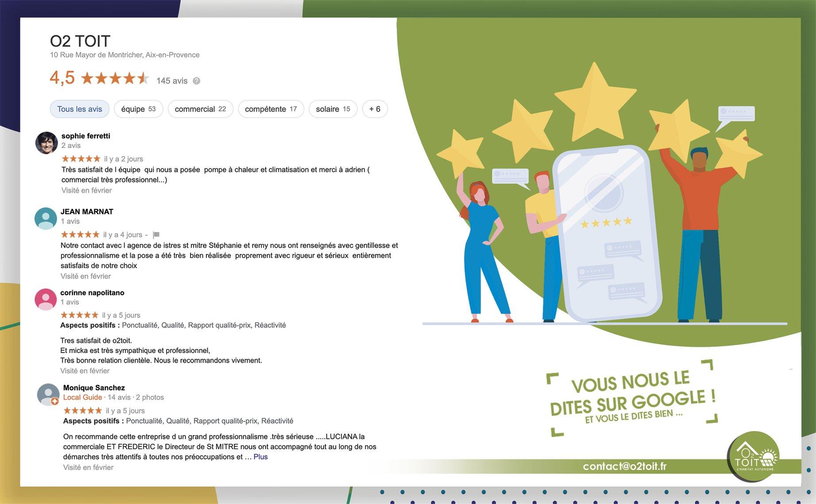Expand Monique Sanchez's review with Plus
816x504 pixels.
[260, 457]
